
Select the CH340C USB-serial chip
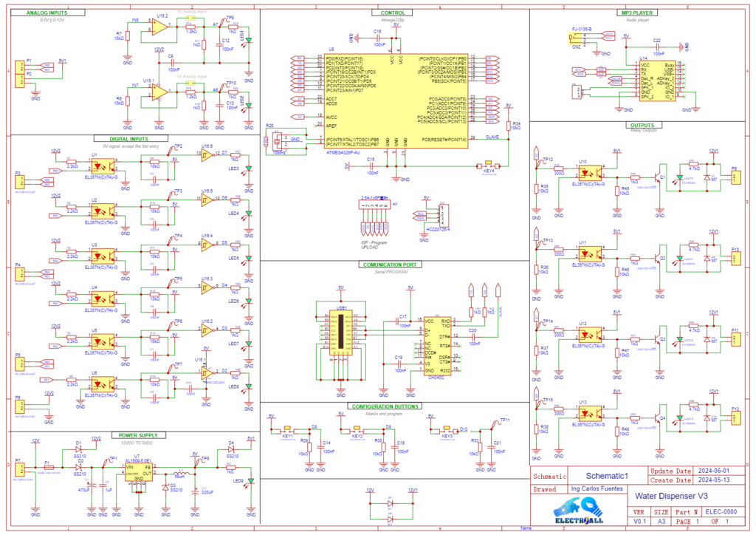(x=436, y=345)
